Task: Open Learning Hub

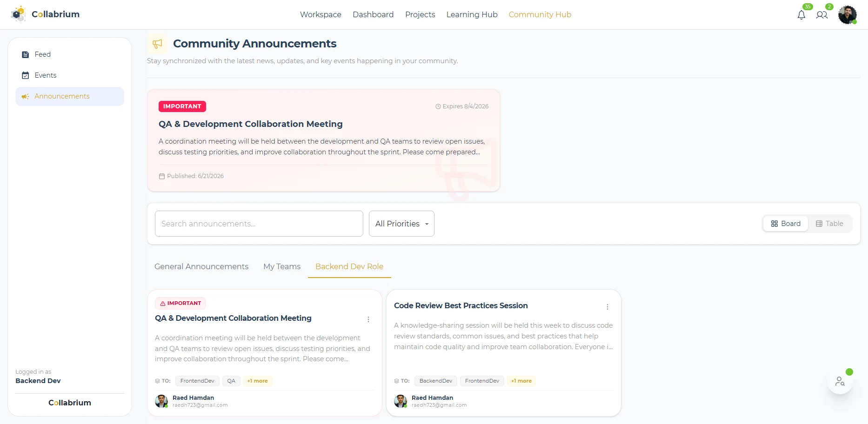Action: [472, 14]
